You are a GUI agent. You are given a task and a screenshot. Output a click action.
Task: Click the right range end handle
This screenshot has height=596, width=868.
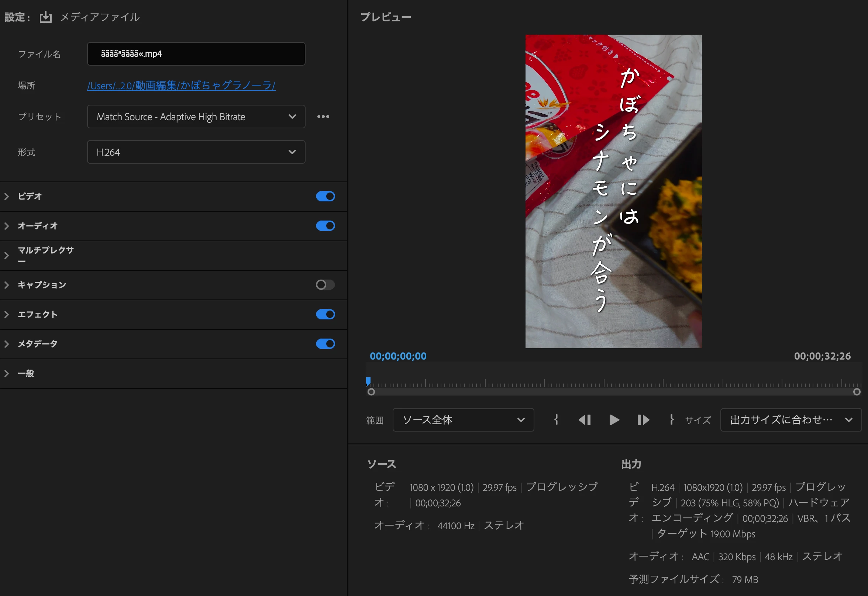[857, 392]
